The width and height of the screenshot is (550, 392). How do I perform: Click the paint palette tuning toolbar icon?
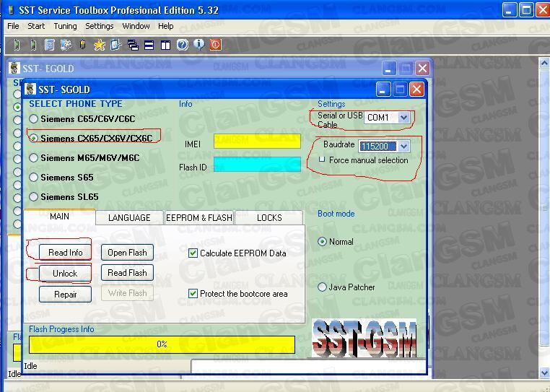(66, 45)
